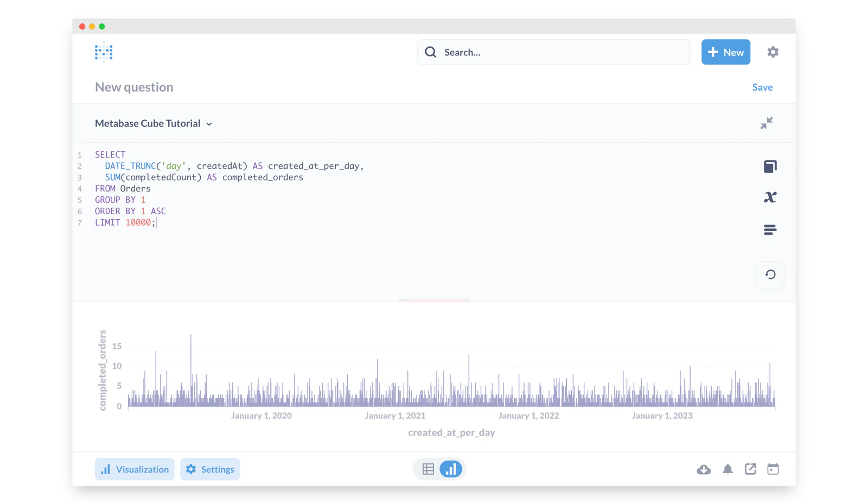Click the completed_orders y-axis label
Viewport: 868px width, 504px height.
103,370
